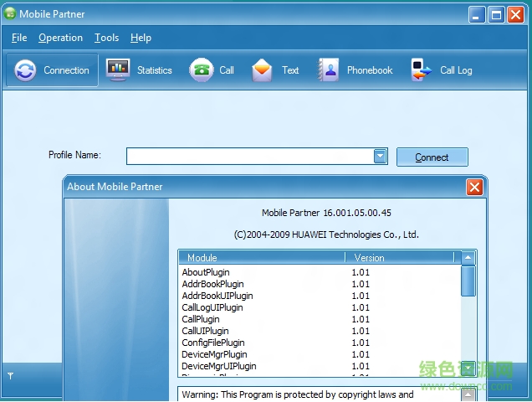532x402 pixels.
Task: Click the green Call phone icon
Action: (x=201, y=70)
